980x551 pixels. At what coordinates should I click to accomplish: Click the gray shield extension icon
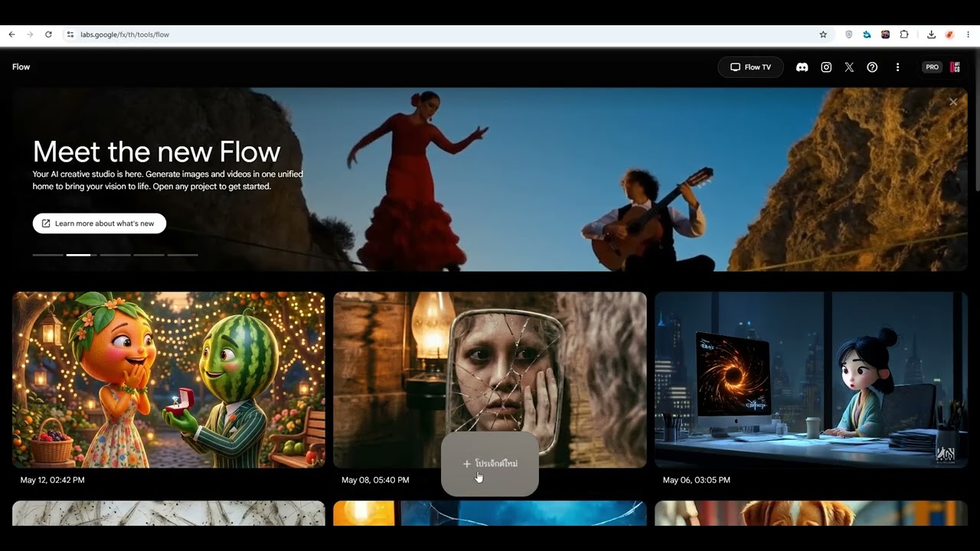tap(848, 34)
